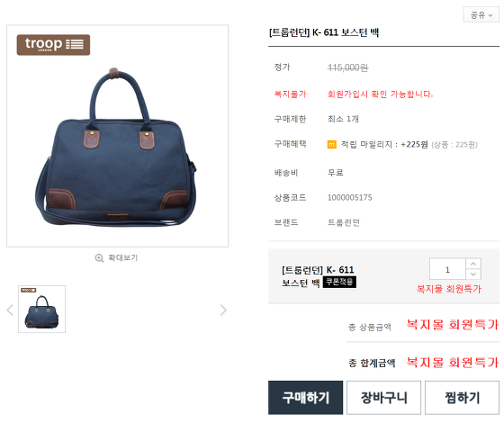Click the 트룹런던 brand name

[343, 222]
